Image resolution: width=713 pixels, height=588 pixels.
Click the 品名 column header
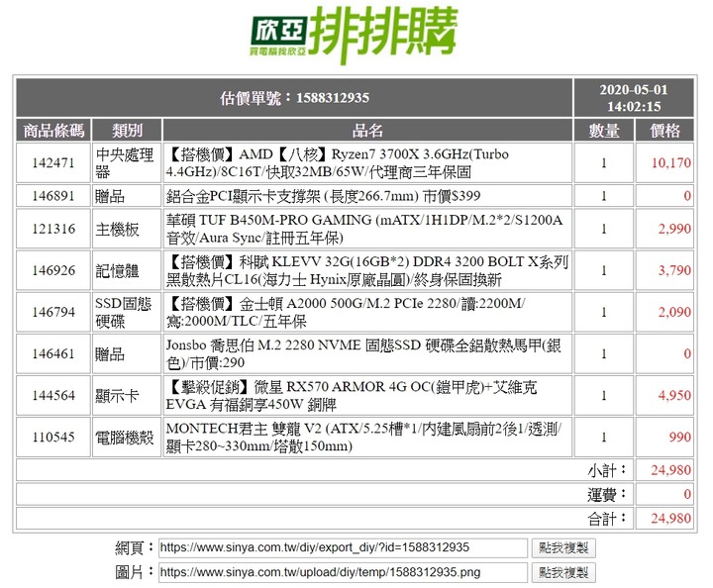(x=367, y=131)
